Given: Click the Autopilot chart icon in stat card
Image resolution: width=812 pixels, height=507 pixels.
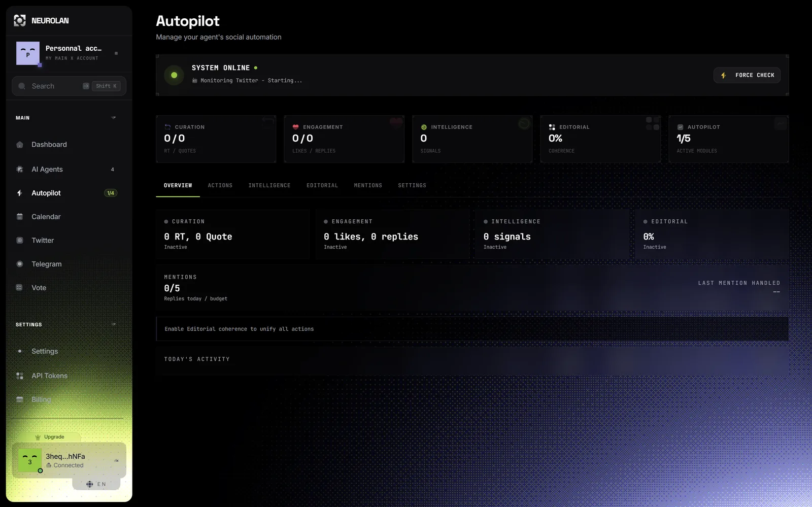Looking at the screenshot, I should 680,127.
